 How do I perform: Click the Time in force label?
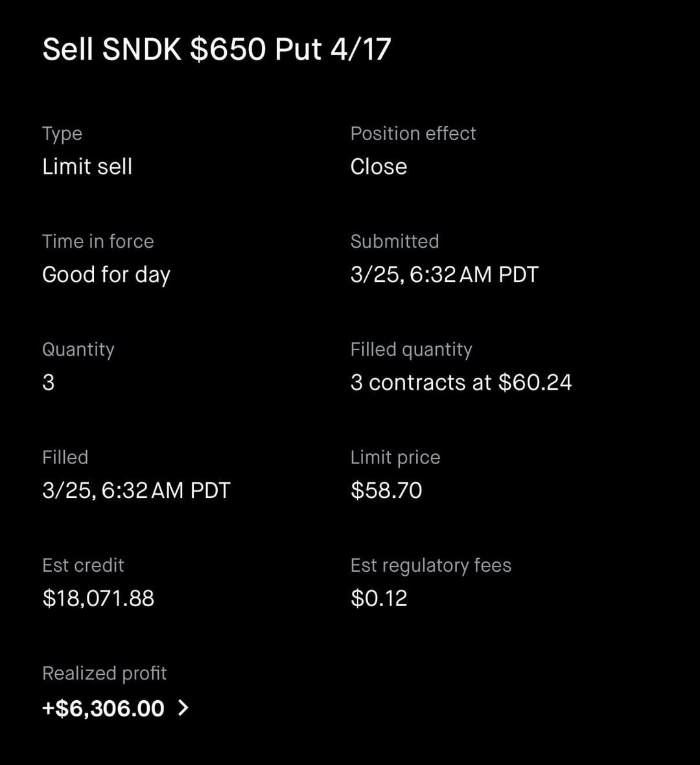(98, 241)
